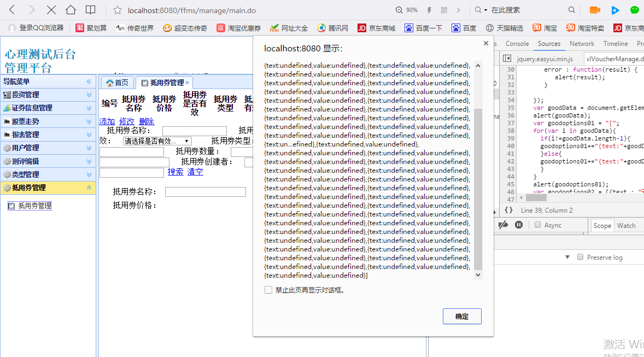This screenshot has height=357, width=644.
Task: Open the browser home page icon
Action: pos(71,10)
